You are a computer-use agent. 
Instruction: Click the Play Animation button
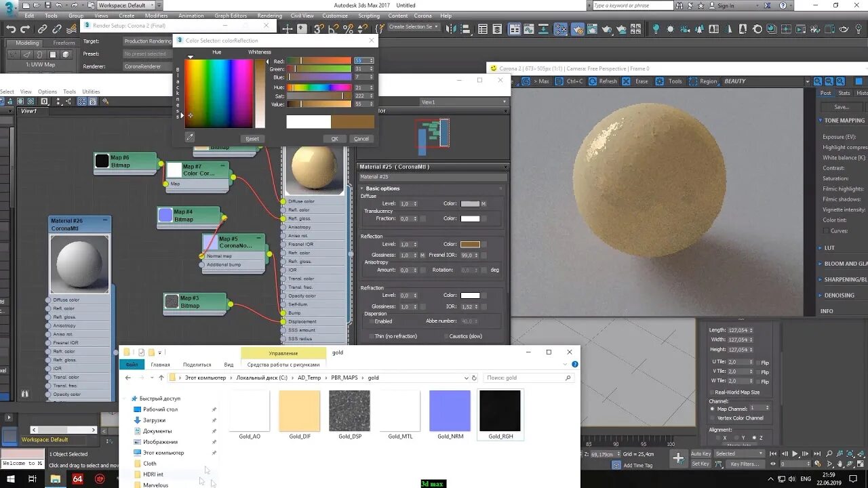point(795,453)
